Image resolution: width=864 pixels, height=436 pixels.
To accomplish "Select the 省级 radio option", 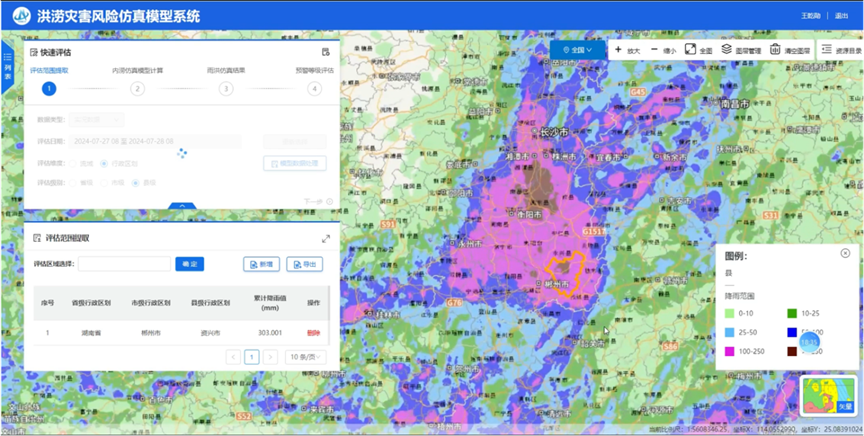I will pos(75,183).
